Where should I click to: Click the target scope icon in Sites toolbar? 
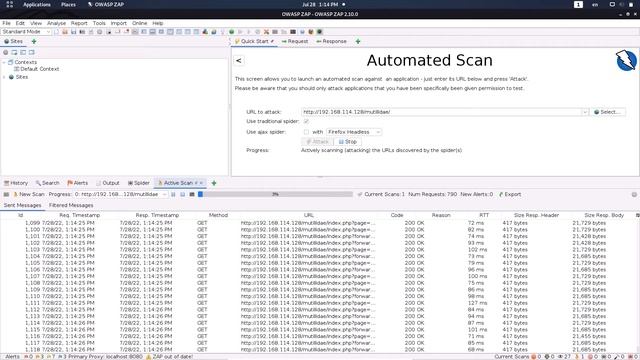tap(6, 52)
